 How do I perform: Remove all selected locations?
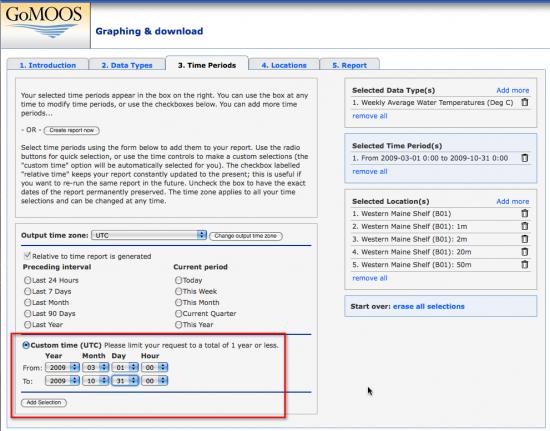click(370, 278)
